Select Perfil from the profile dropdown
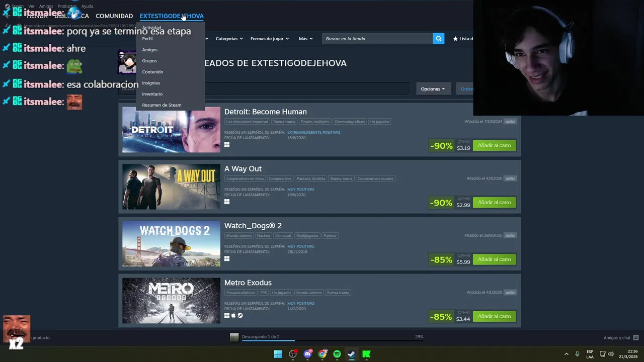 pyautogui.click(x=147, y=39)
